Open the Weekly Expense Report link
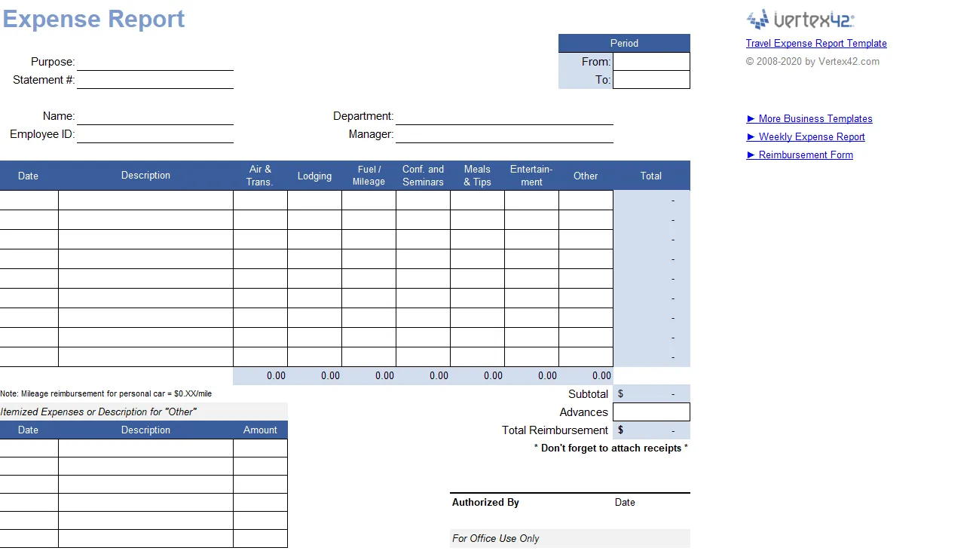979x560 pixels. pyautogui.click(x=806, y=136)
